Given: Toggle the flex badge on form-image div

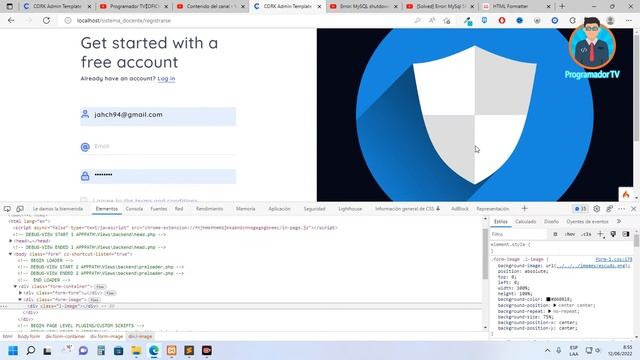Looking at the screenshot, I should pyautogui.click(x=94, y=300).
